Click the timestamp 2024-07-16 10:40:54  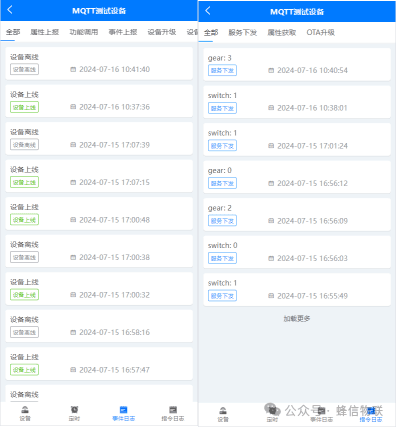[x=313, y=70]
